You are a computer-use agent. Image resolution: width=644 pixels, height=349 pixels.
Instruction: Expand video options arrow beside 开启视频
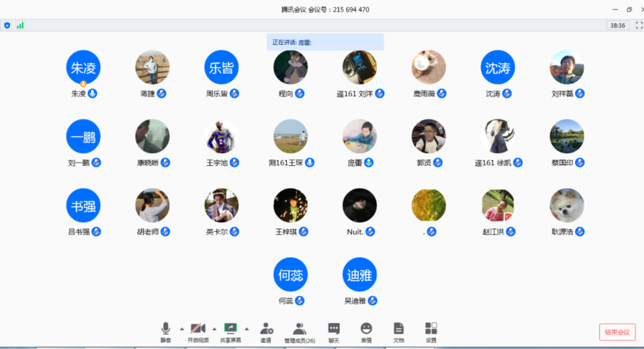[x=215, y=328]
